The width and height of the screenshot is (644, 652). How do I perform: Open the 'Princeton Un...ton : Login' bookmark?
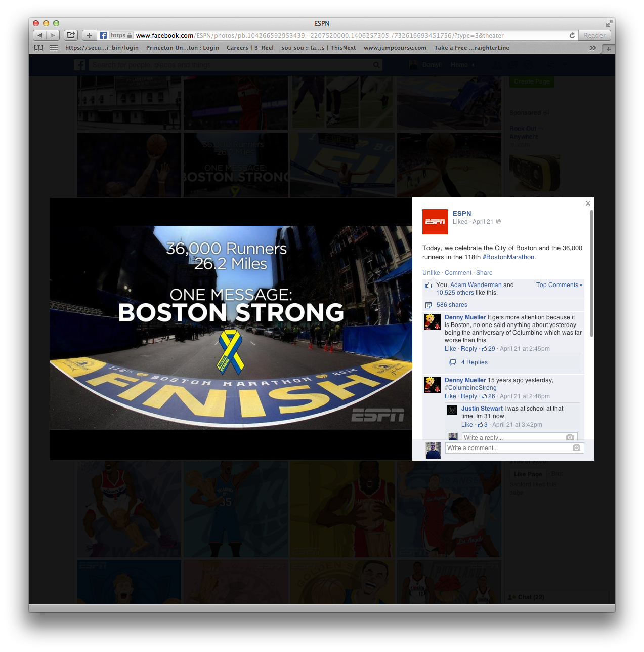click(x=183, y=48)
